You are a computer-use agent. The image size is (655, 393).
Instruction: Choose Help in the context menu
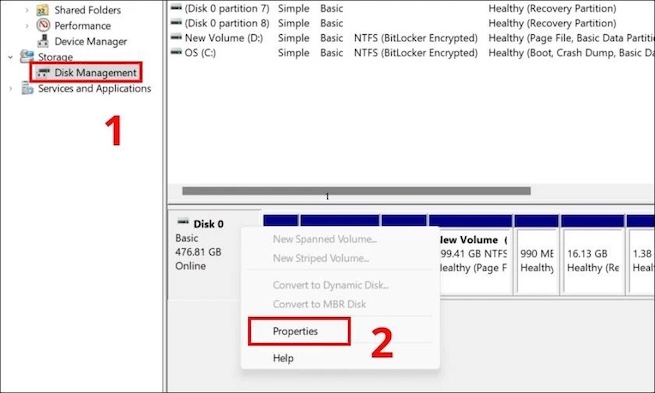click(283, 358)
